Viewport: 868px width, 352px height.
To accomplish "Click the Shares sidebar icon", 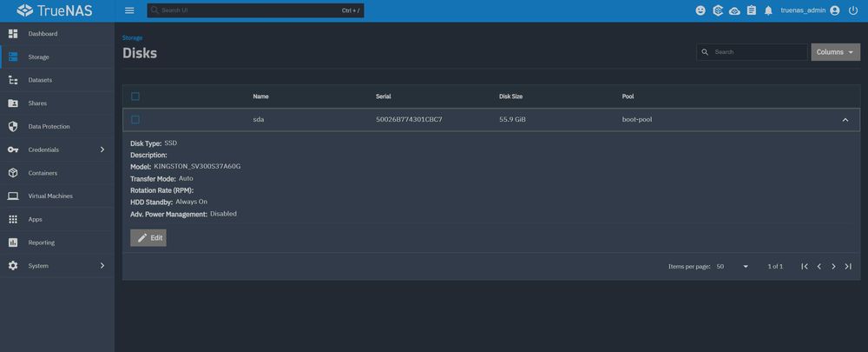I will point(13,103).
